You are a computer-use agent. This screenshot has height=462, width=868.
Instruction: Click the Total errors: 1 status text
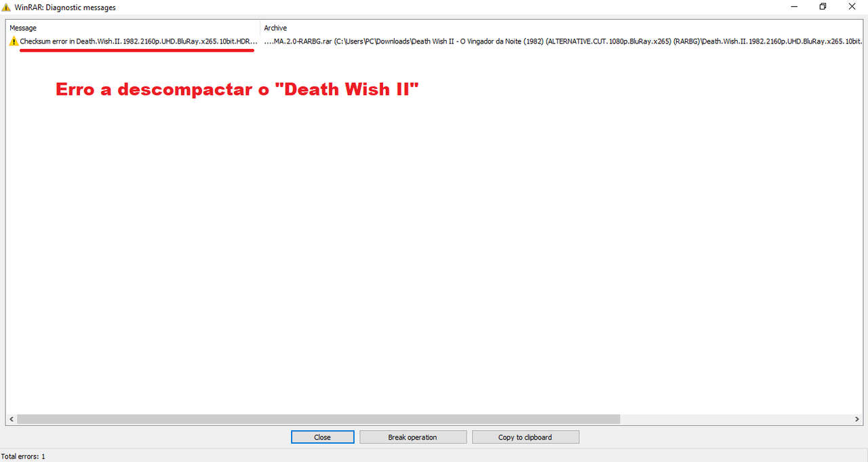tap(23, 457)
